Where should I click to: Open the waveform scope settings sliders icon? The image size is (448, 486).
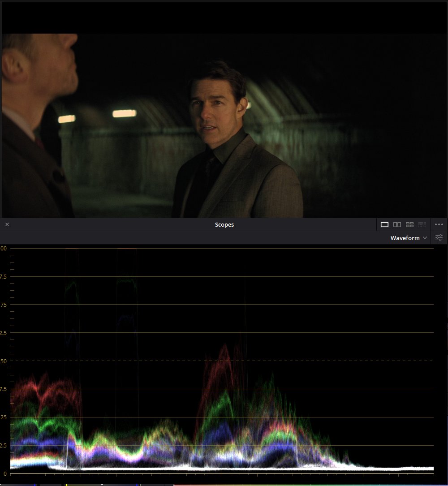[439, 238]
